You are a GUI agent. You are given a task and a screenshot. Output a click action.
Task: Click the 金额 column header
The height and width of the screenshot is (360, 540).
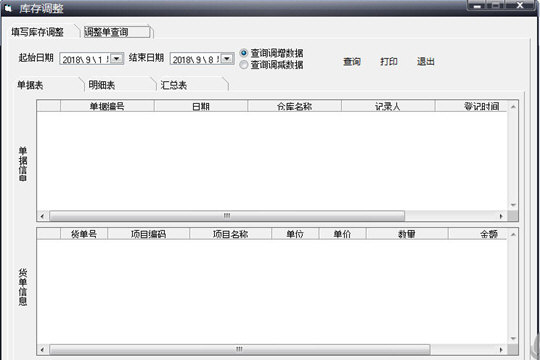[478, 234]
